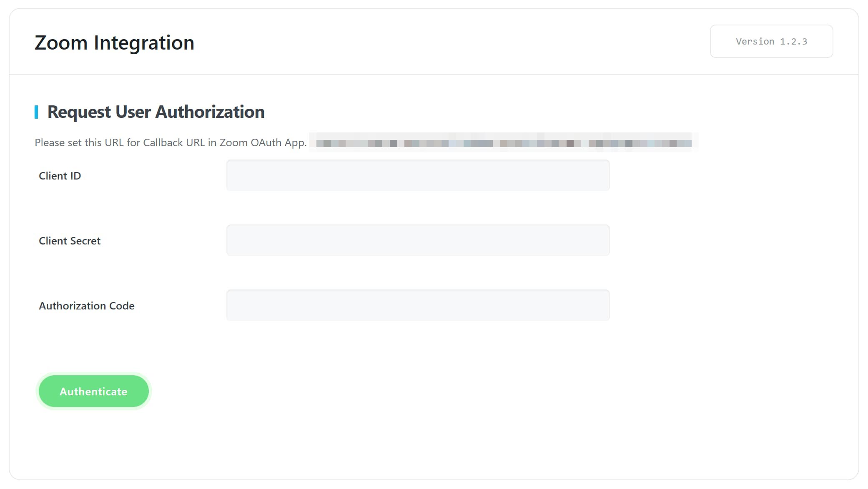The image size is (868, 489).
Task: Click the divider line below the page header
Action: 434,74
